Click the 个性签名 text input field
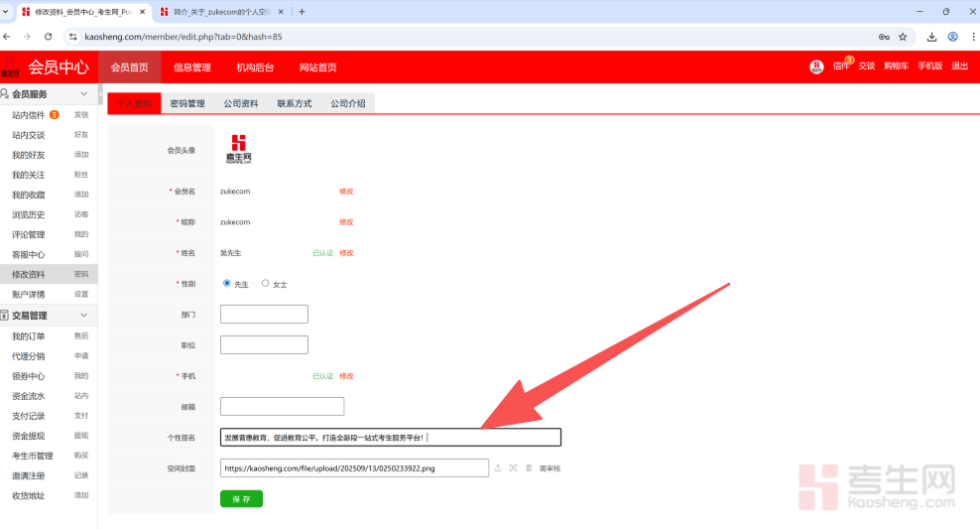The width and height of the screenshot is (980, 529). (390, 437)
